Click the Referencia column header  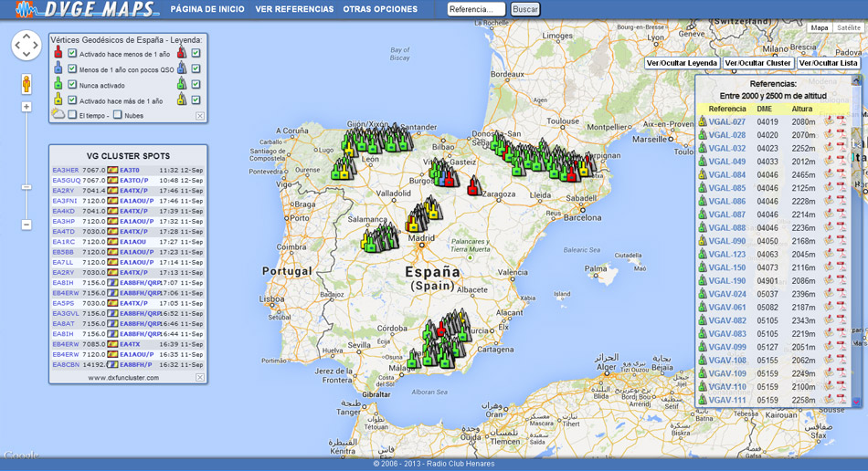pos(727,109)
